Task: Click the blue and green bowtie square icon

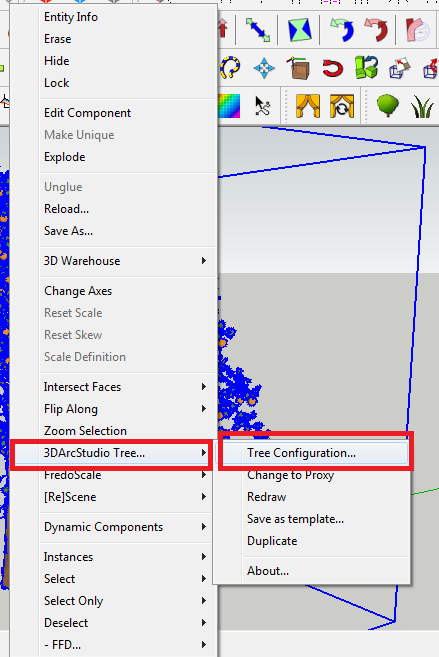Action: tap(299, 30)
